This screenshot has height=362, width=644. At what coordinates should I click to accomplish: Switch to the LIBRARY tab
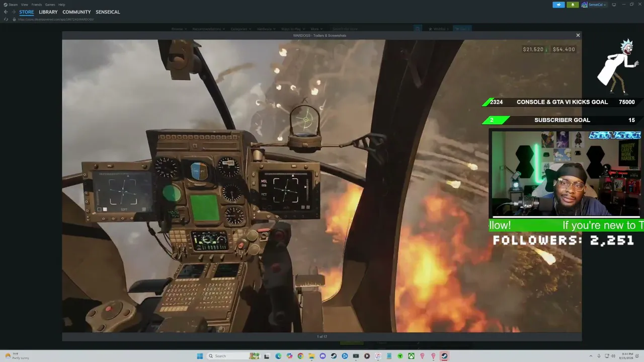48,12
